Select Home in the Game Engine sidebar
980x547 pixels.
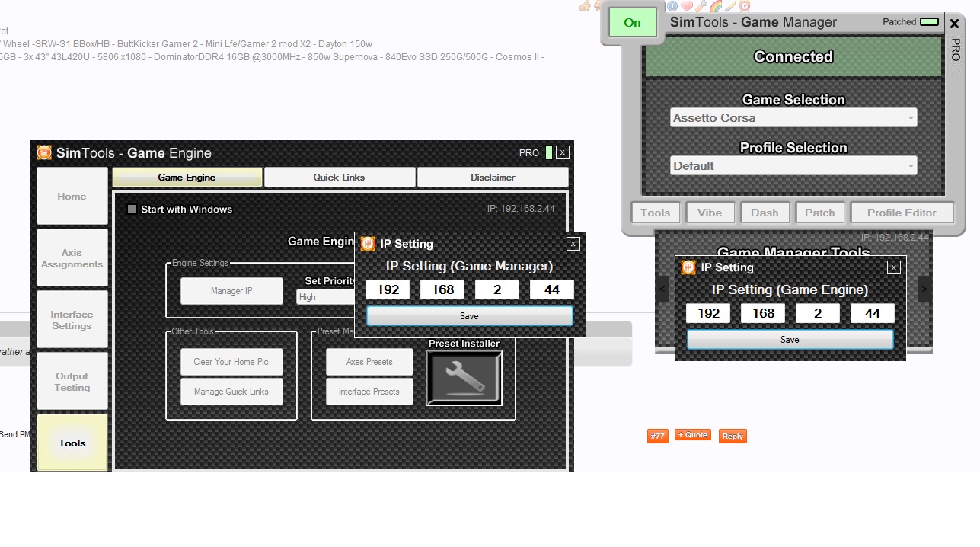pyautogui.click(x=72, y=197)
